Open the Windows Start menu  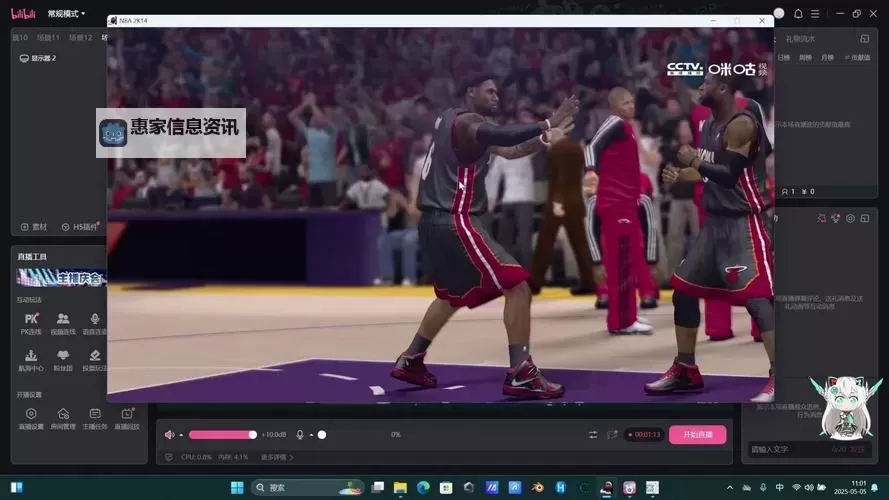pos(237,488)
